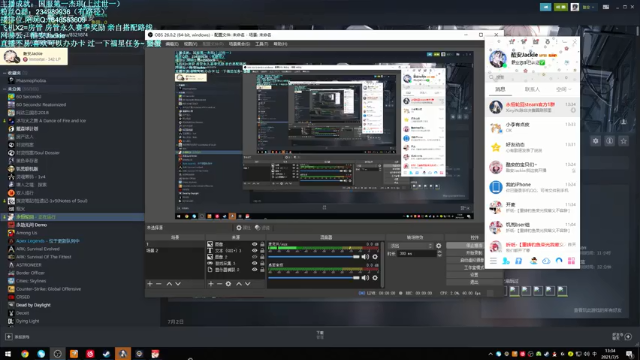640x360 pixels.
Task: Open source properties gear in sources toolbar
Action: tap(228, 284)
